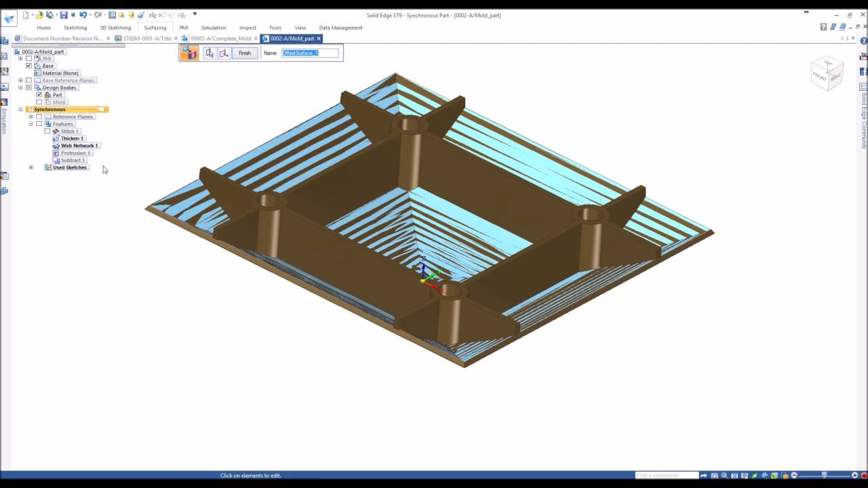
Task: Toggle the Features checkbox
Action: click(x=39, y=124)
